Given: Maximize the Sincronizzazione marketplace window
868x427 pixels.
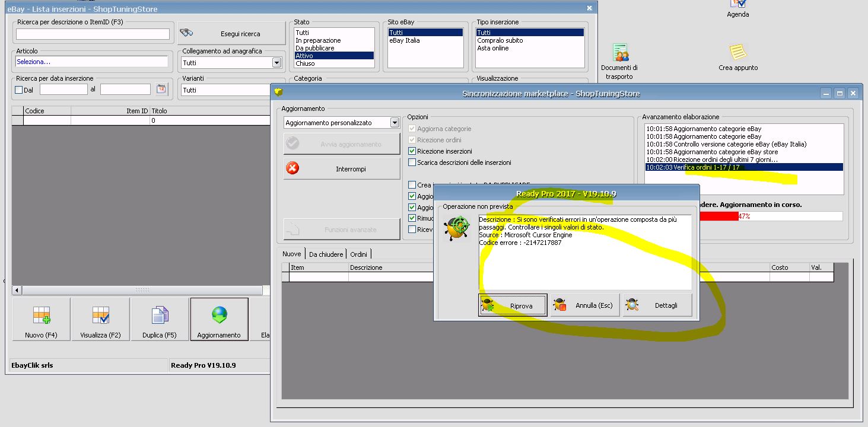Looking at the screenshot, I should (x=840, y=93).
